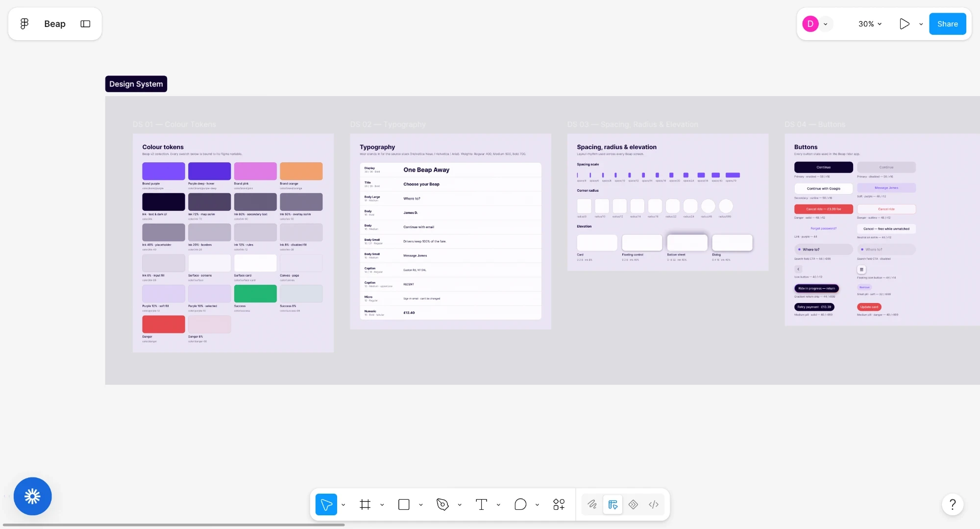
Task: Expand the shape tools chevron
Action: pos(421,504)
